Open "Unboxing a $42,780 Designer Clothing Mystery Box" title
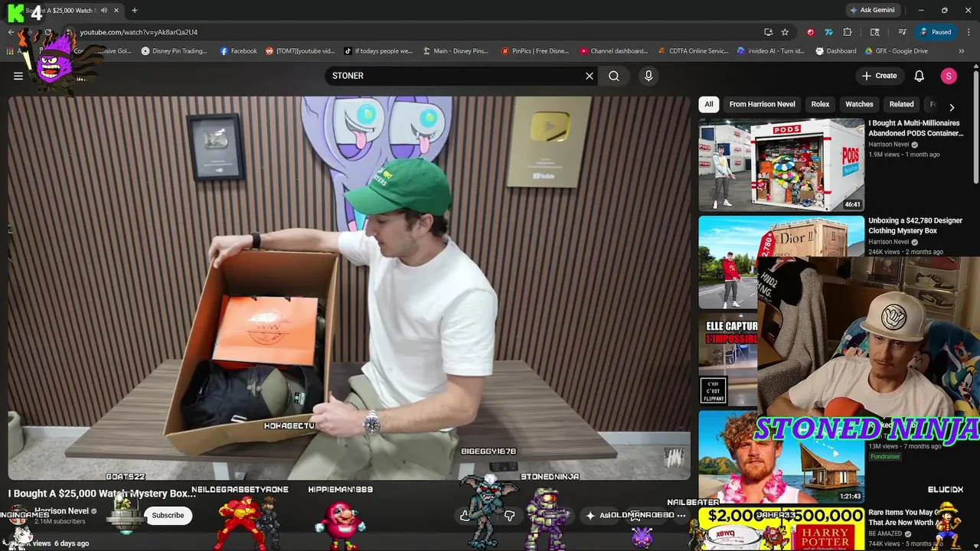The height and width of the screenshot is (551, 980). (915, 225)
